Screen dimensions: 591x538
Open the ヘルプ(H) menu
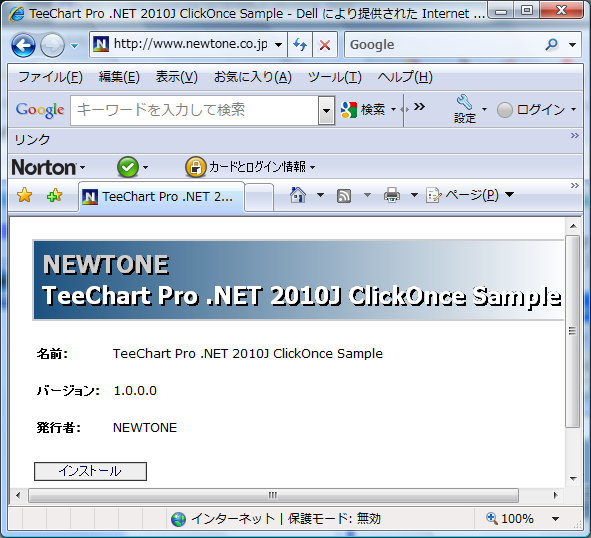tap(405, 77)
